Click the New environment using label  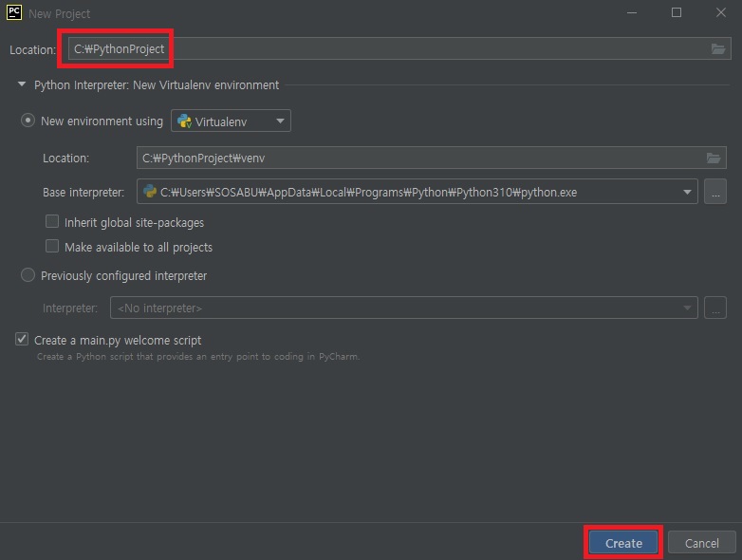102,121
